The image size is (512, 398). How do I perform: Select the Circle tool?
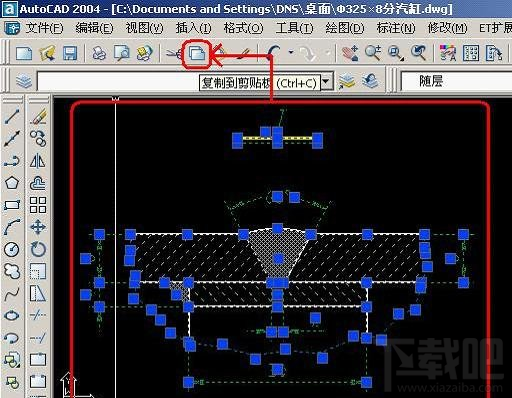coord(12,249)
